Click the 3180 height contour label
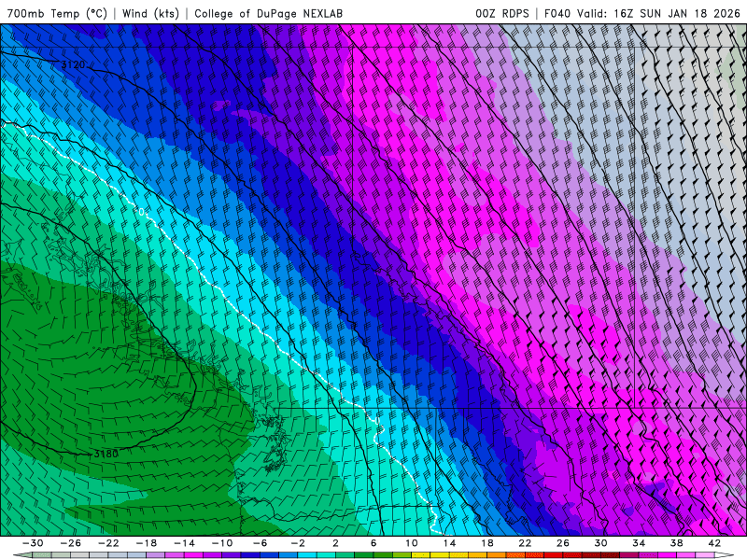 click(x=106, y=454)
